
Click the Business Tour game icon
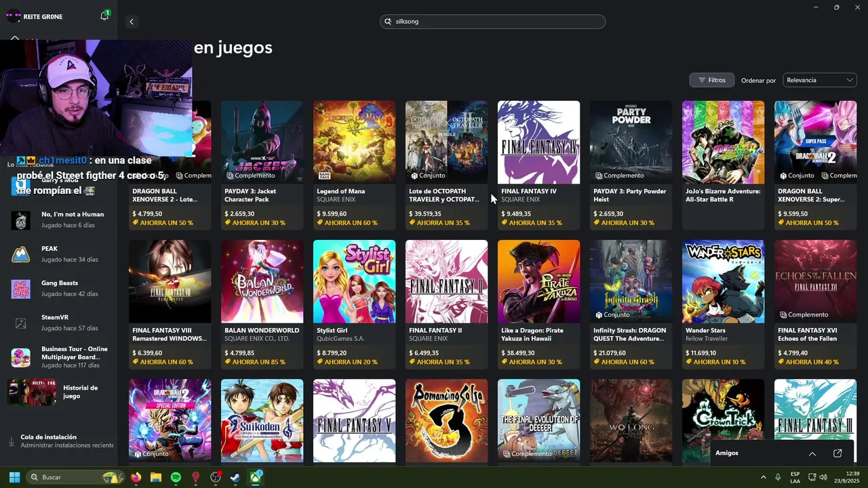click(x=21, y=357)
